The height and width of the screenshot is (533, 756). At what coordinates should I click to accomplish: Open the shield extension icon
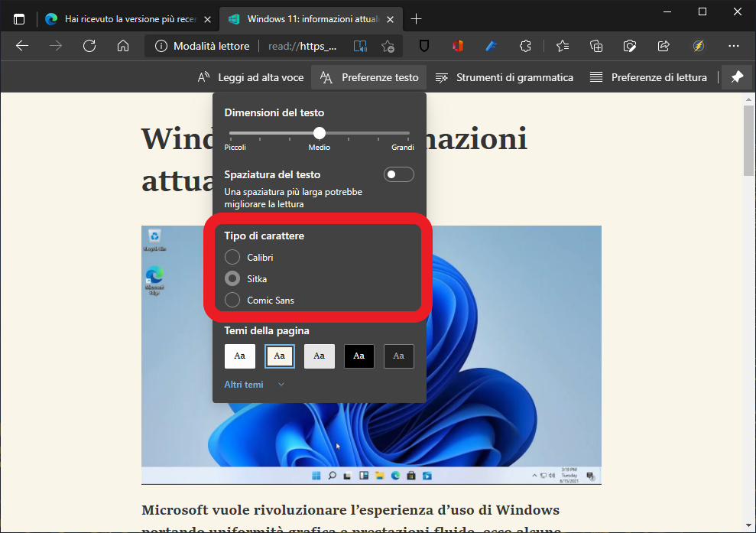coord(423,46)
